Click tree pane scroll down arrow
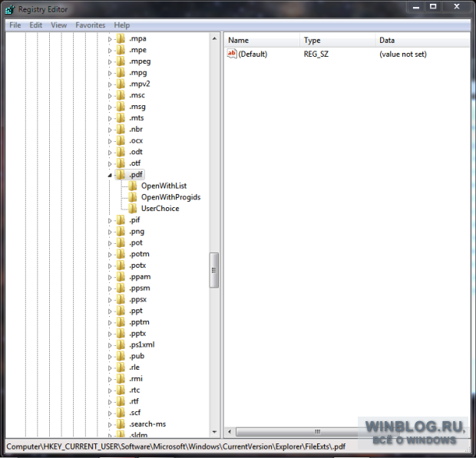The height and width of the screenshot is (458, 476). [x=214, y=432]
